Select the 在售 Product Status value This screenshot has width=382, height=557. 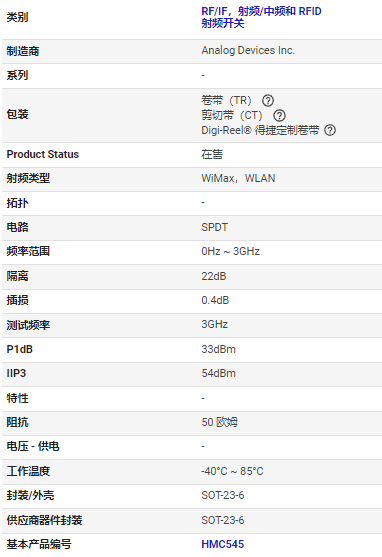pyautogui.click(x=212, y=155)
